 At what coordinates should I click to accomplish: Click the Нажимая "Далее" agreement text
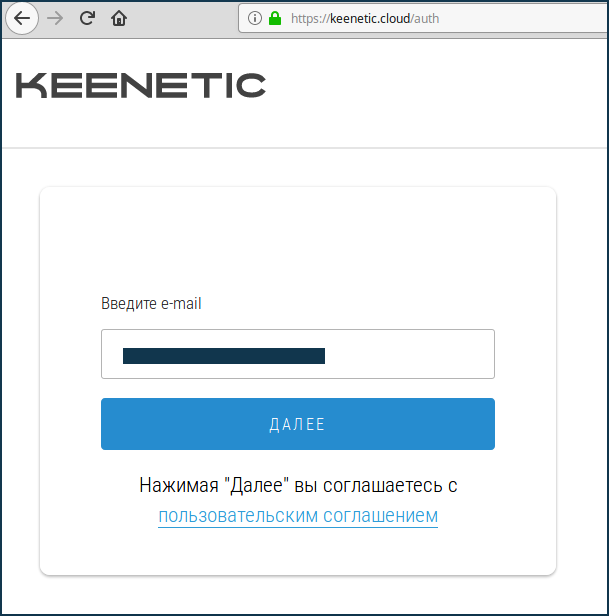298,486
